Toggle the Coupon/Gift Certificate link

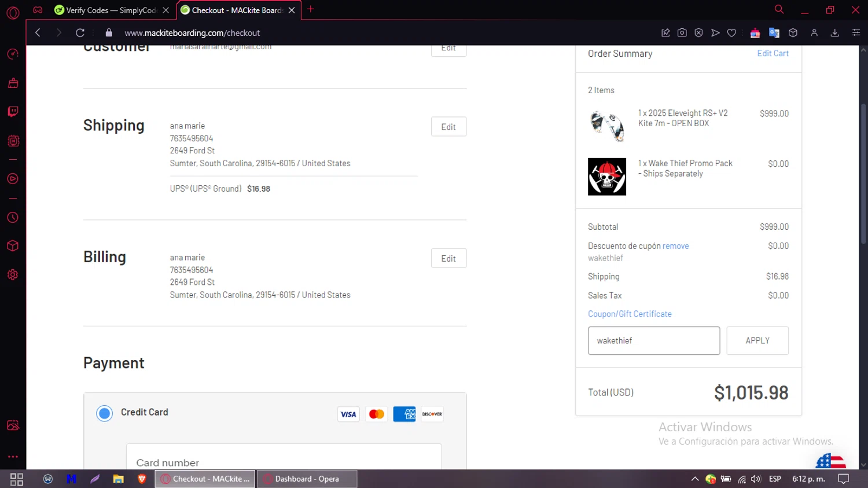point(630,314)
